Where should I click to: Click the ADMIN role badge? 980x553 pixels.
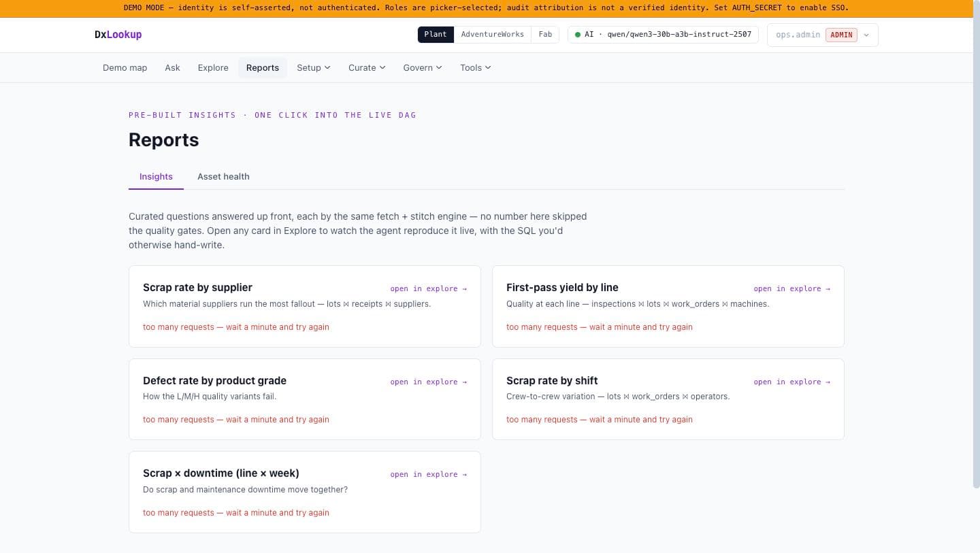(842, 35)
